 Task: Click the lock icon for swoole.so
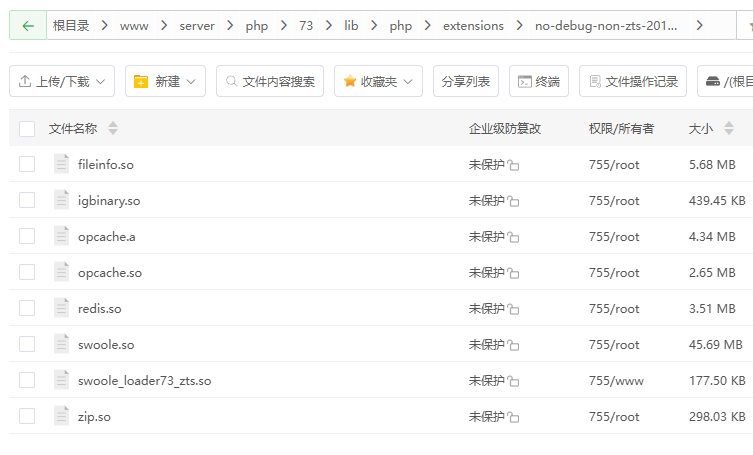coord(513,345)
